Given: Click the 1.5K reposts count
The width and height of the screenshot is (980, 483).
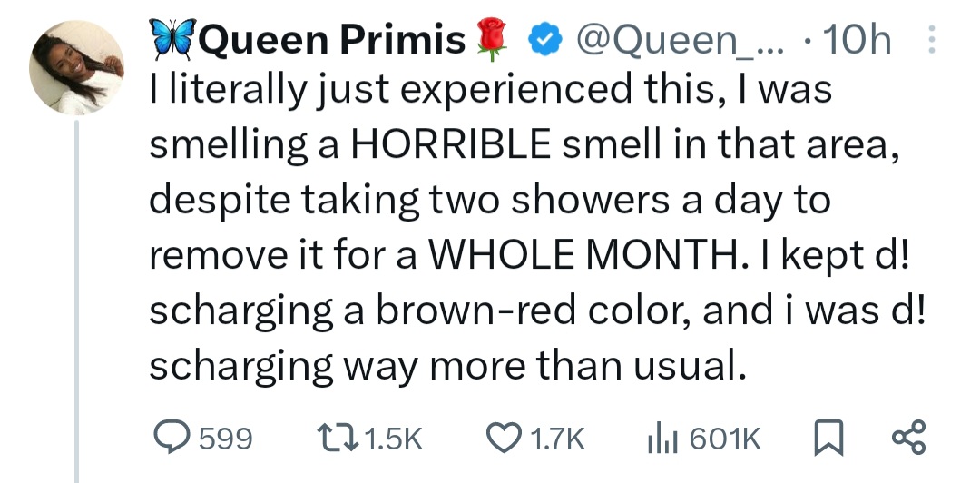Looking at the screenshot, I should point(397,440).
